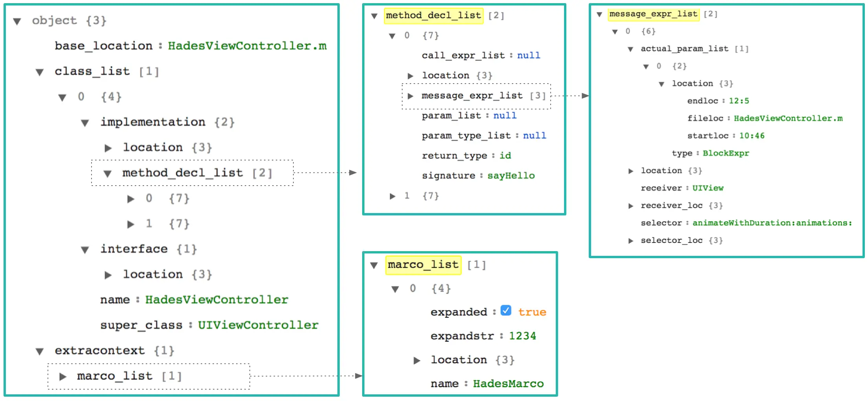Expand the "selector_loc {3}" node
This screenshot has height=401, width=868.
pyautogui.click(x=631, y=241)
